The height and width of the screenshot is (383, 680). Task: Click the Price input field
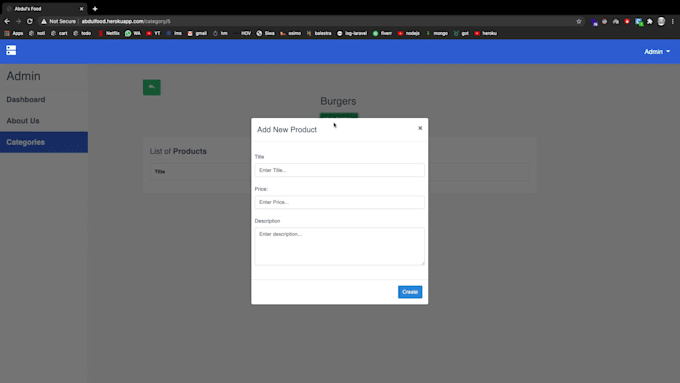tap(340, 202)
